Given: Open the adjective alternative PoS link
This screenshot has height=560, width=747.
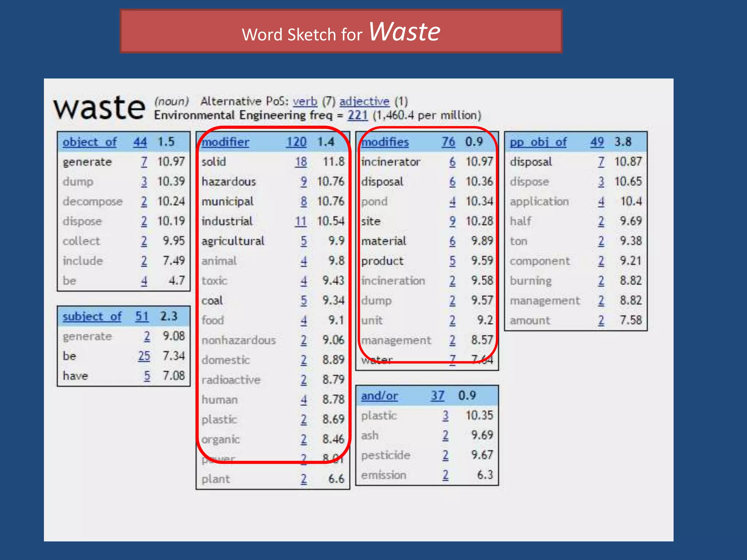Looking at the screenshot, I should [364, 101].
